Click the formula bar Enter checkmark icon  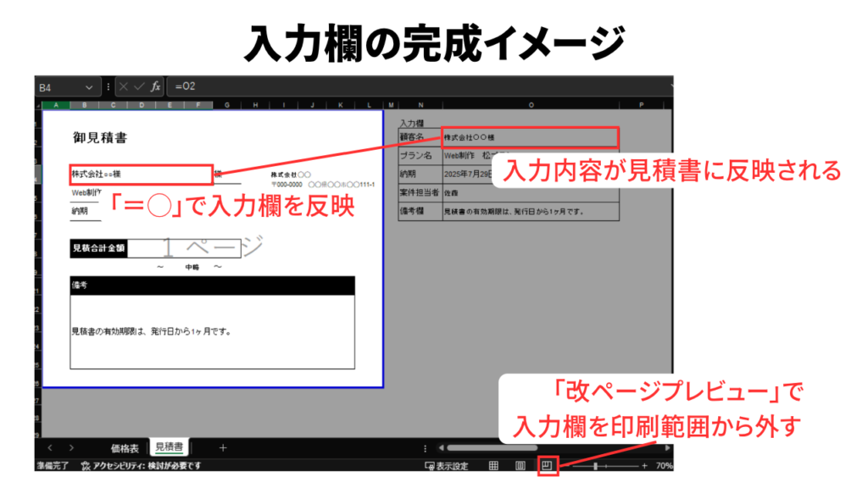coord(139,86)
